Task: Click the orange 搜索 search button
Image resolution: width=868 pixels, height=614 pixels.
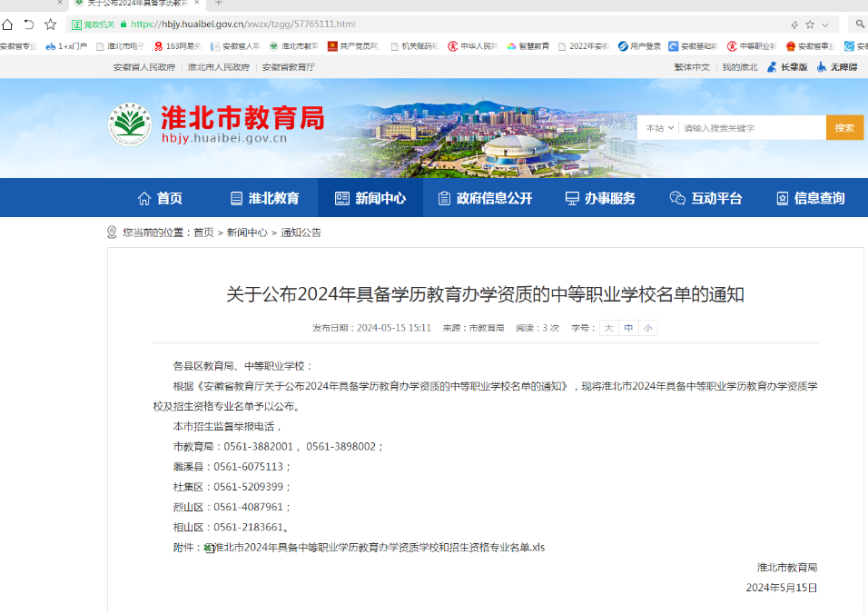Action: coord(844,128)
